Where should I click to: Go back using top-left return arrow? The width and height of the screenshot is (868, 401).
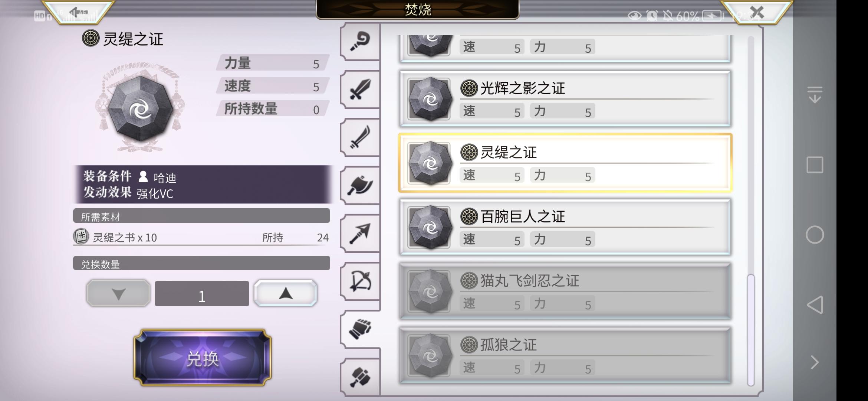[x=78, y=12]
